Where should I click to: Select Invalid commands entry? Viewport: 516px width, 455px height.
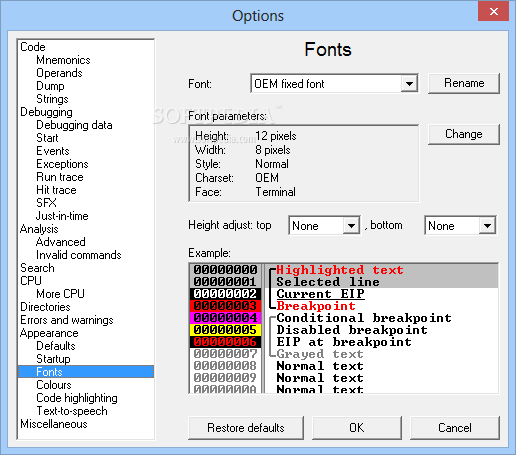coord(79,255)
